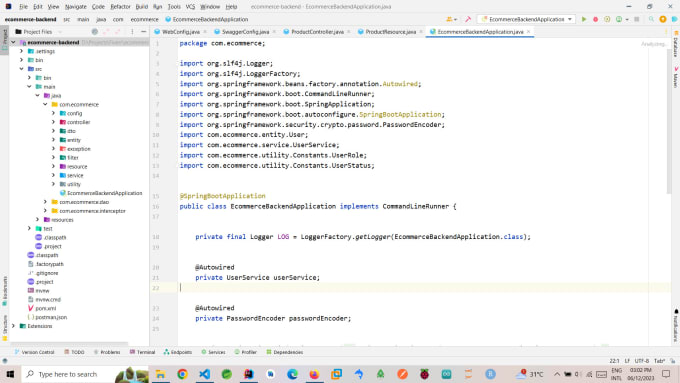Screen dimensions: 680x383
Task: Expand the service package
Action: (53, 175)
